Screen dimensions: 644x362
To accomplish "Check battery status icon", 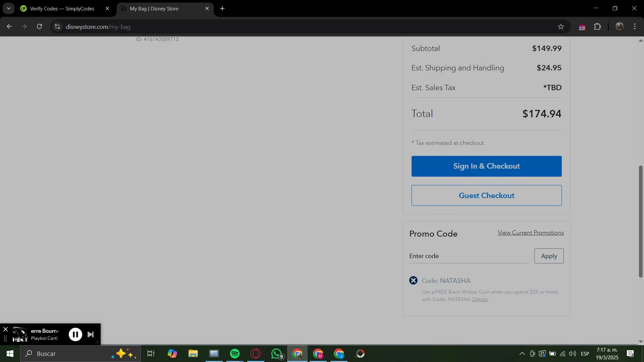I will (552, 354).
